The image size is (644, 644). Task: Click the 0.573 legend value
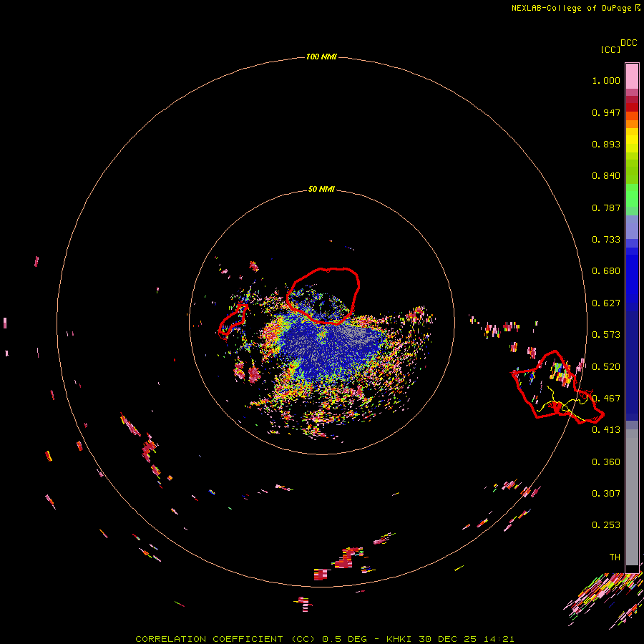tap(606, 335)
